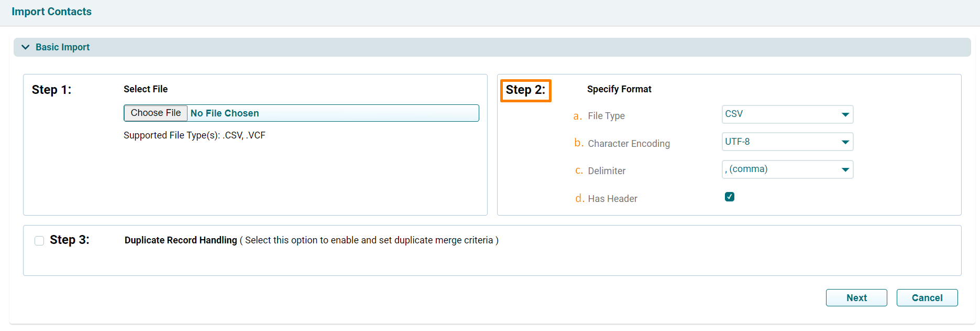Collapse the Basic Import chevron icon
This screenshot has height=331, width=980.
click(25, 47)
